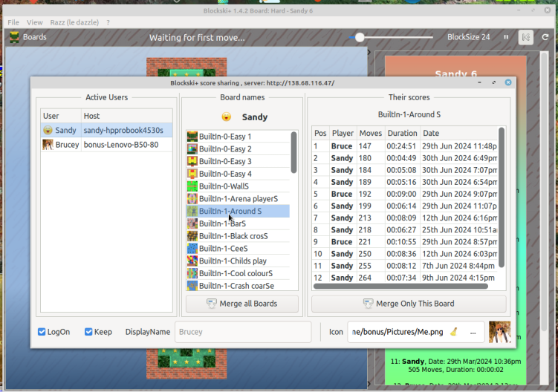Click Merge all Boards button
Image resolution: width=558 pixels, height=392 pixels.
coord(241,304)
